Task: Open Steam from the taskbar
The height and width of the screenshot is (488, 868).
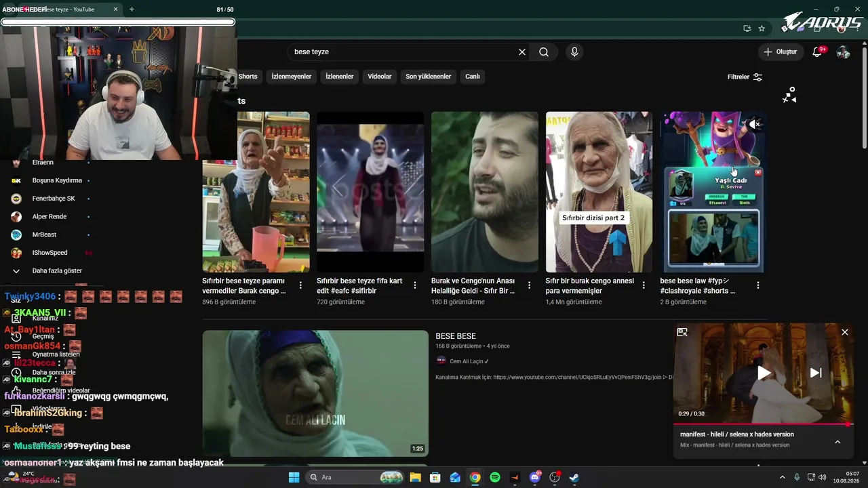Action: [574, 477]
